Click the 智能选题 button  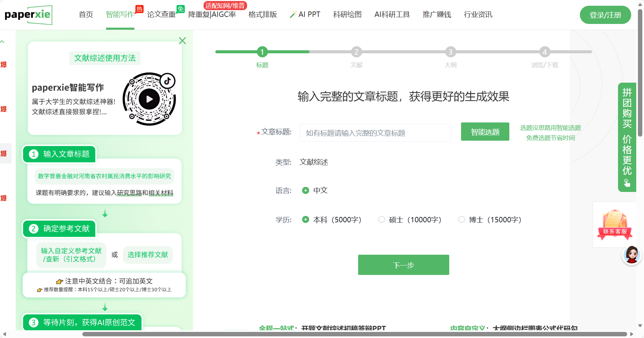[485, 132]
